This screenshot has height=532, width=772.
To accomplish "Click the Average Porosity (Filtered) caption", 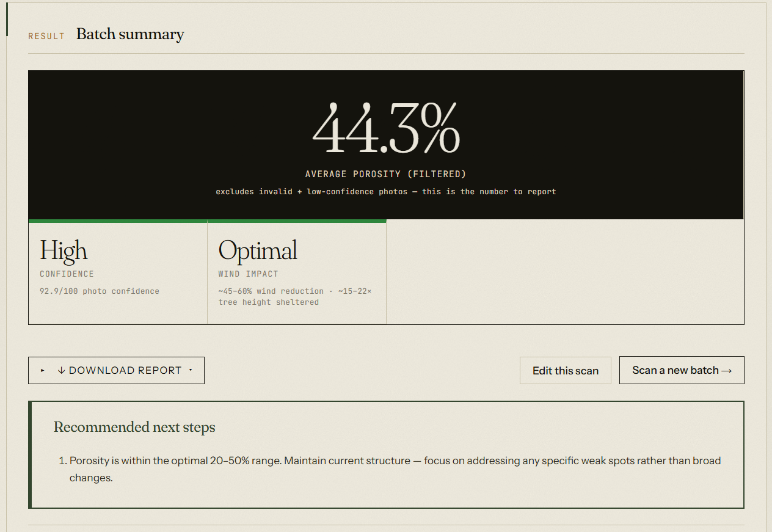I will [385, 174].
